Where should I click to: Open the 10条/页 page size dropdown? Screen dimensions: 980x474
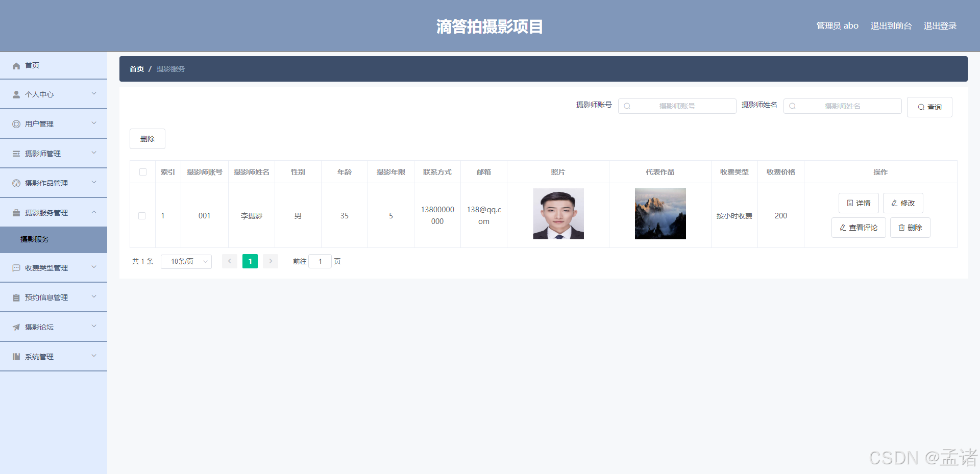(186, 261)
